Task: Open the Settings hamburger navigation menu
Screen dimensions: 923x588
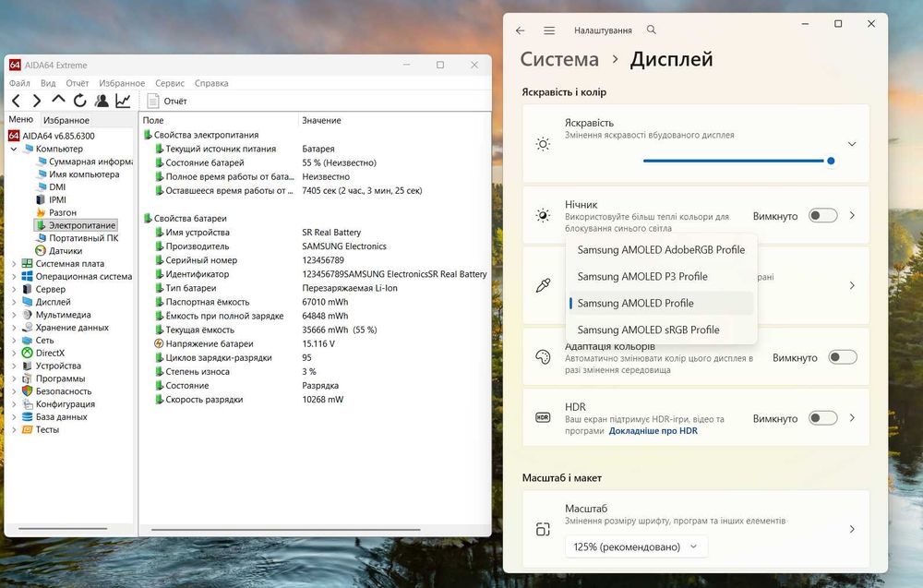Action: pyautogui.click(x=549, y=30)
